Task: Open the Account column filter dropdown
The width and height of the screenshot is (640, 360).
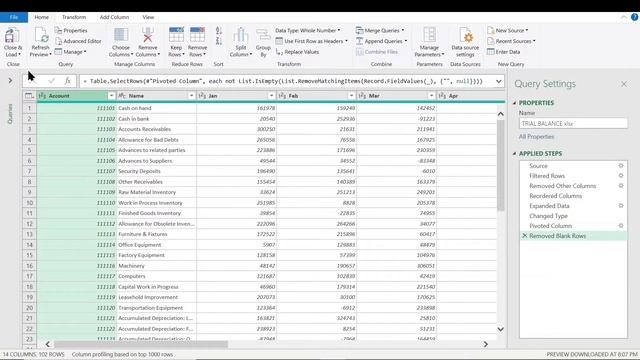Action: click(x=111, y=96)
